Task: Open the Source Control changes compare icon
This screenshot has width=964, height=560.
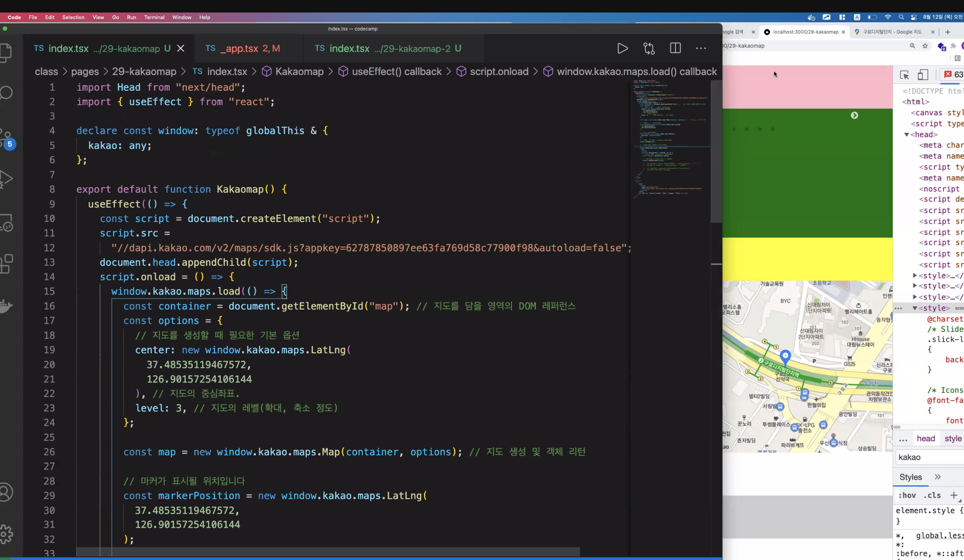Action: 649,49
